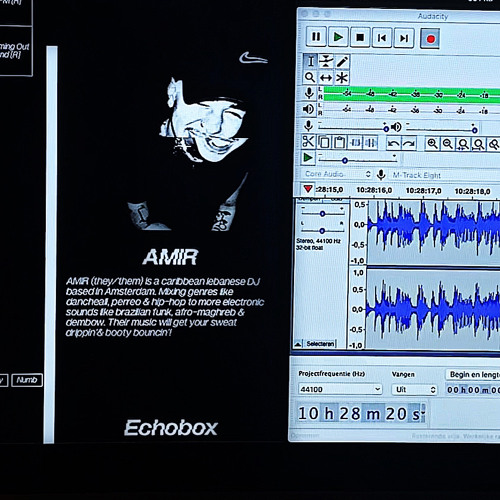The image size is (500, 500).
Task: Collapse the track with the triangle button
Action: coord(298,344)
